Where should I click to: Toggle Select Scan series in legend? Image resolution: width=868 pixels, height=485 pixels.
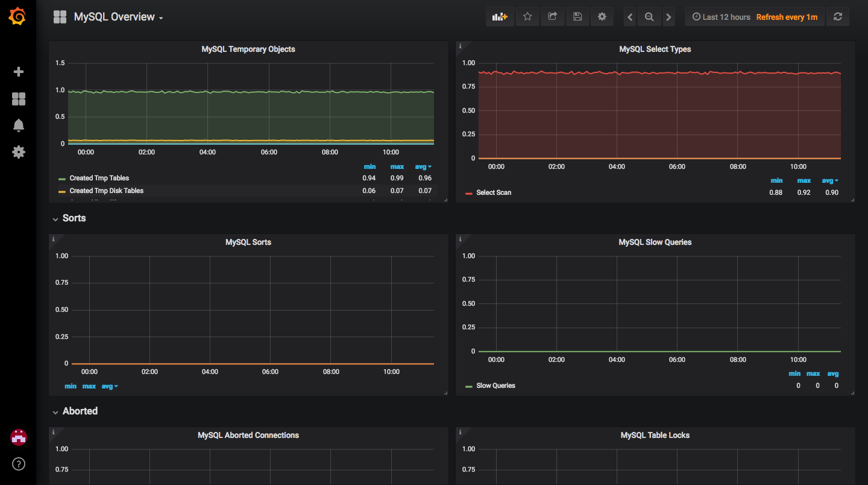[x=494, y=193]
